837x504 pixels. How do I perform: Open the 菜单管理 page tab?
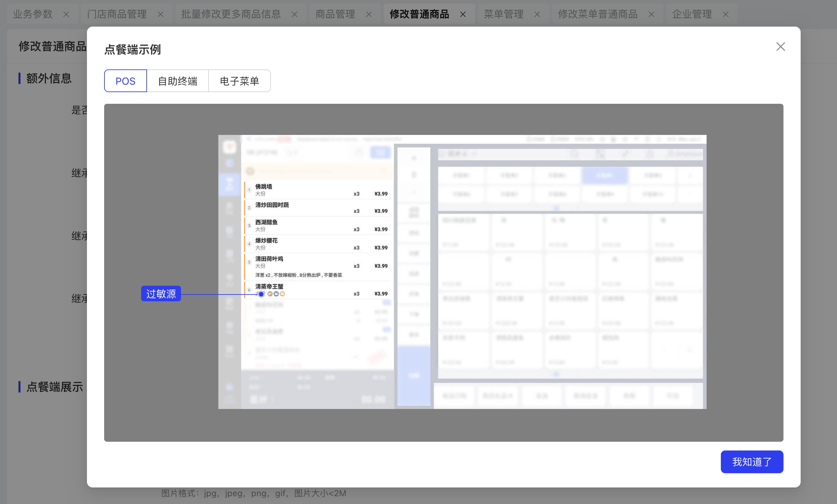coord(503,14)
